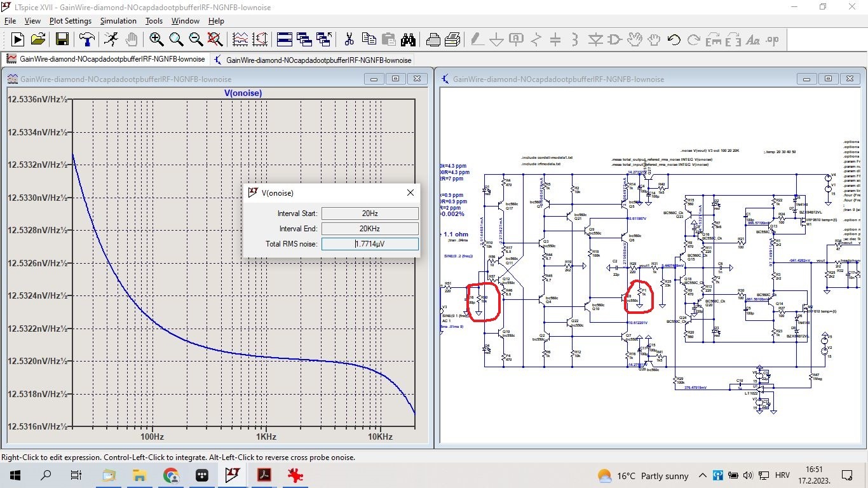Click the Zoom Full Extents icon
Viewport: 868px width, 488px height.
tap(215, 39)
